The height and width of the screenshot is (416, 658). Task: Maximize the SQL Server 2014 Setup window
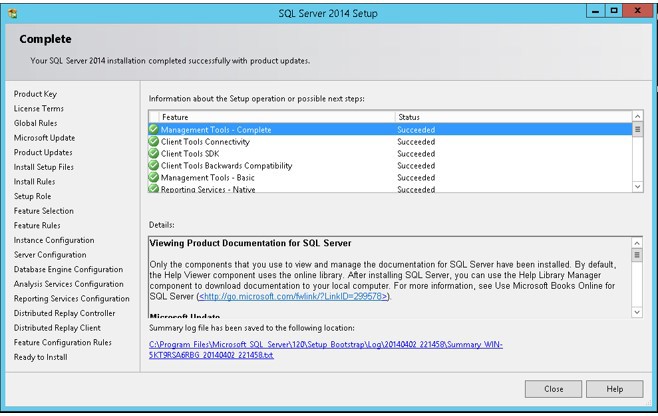(614, 11)
